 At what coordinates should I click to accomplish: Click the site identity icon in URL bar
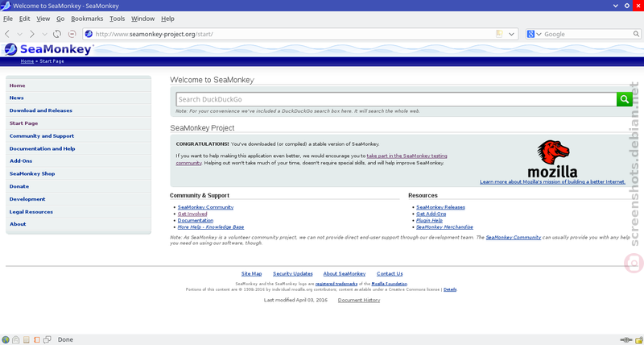coord(89,34)
